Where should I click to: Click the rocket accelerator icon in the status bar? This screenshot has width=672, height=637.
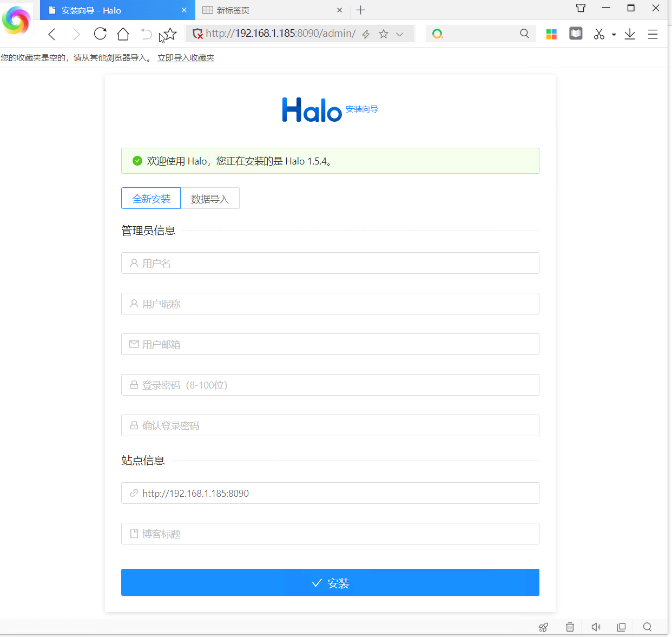[543, 627]
